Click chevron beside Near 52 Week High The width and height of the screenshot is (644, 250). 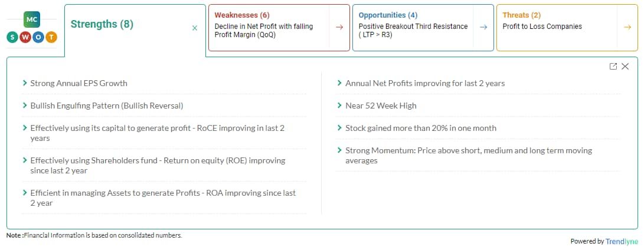339,106
